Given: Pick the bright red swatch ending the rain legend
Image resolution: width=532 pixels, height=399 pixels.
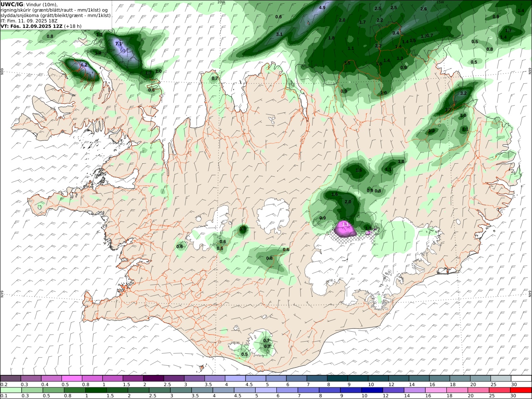Looking at the screenshot, I should click(521, 390).
